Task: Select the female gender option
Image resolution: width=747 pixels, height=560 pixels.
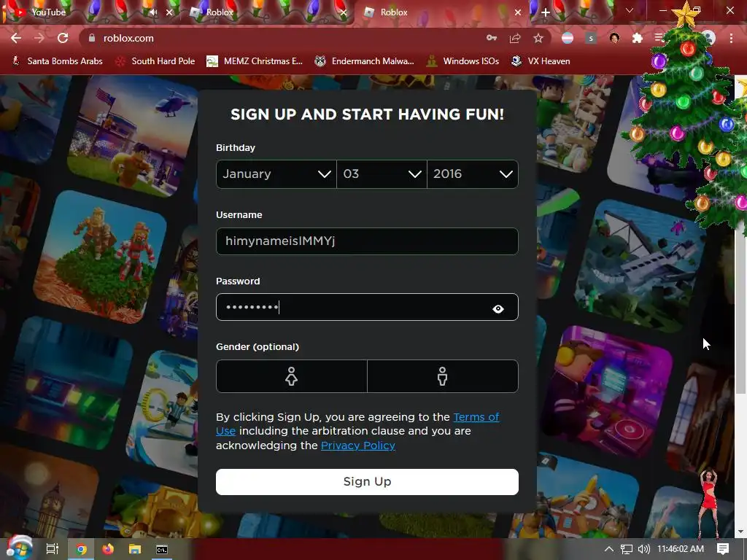Action: (292, 376)
